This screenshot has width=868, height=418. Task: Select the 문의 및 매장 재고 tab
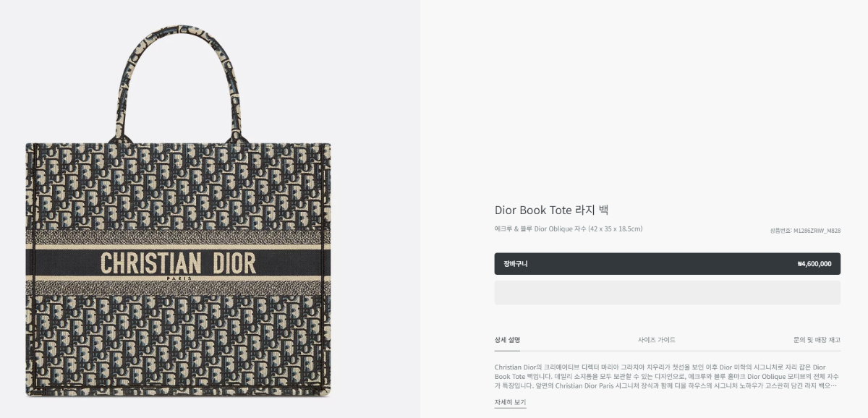[x=817, y=340]
